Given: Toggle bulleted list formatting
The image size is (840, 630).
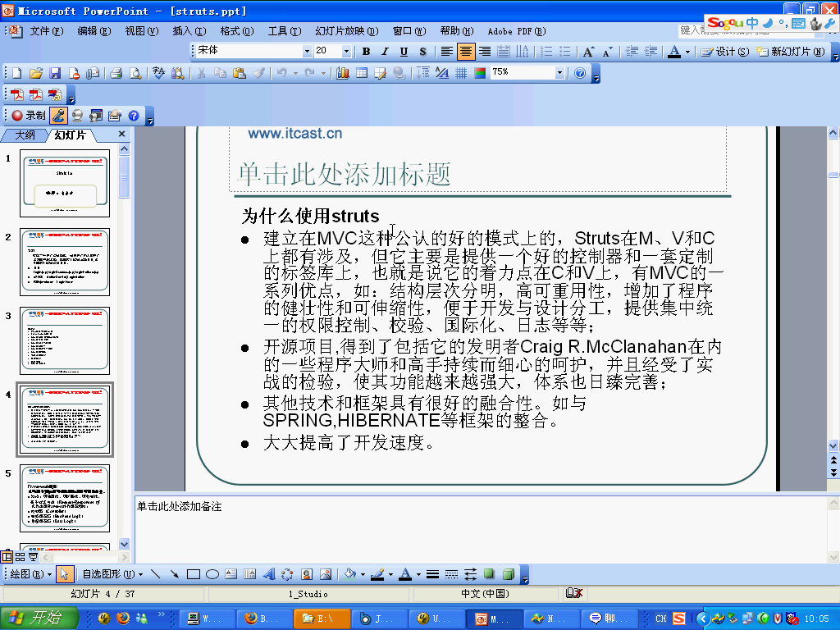Looking at the screenshot, I should click(x=564, y=52).
